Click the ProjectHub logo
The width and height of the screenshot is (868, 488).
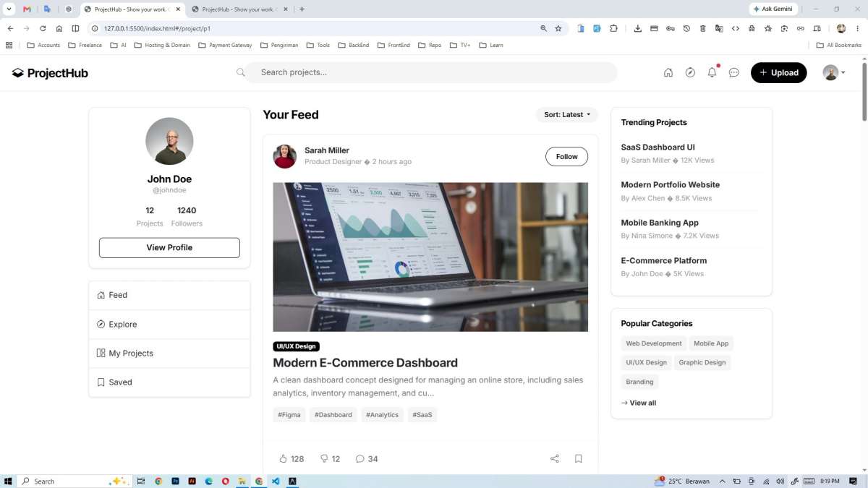[x=50, y=73]
